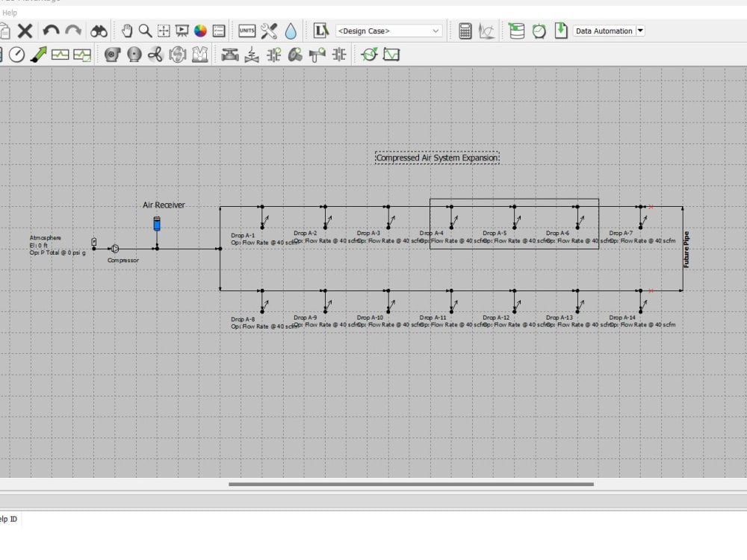This screenshot has width=747, height=560.
Task: Select the Zoom magnifier tool
Action: point(144,31)
